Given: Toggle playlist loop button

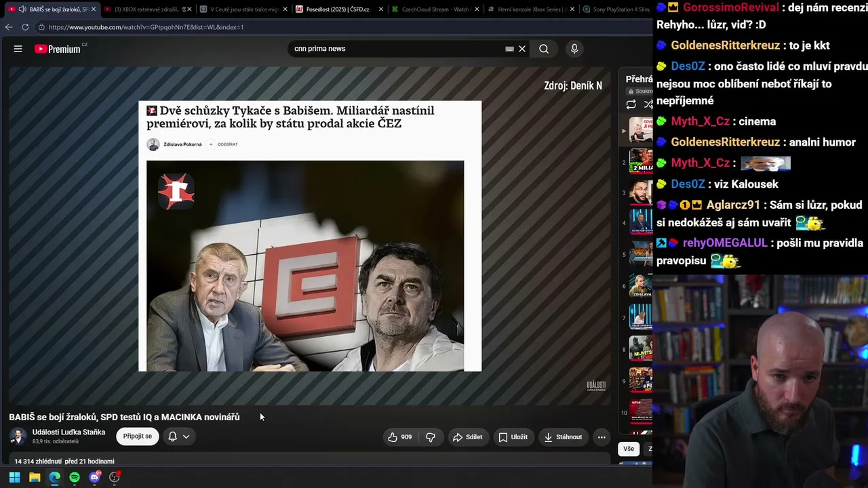Looking at the screenshot, I should [631, 104].
